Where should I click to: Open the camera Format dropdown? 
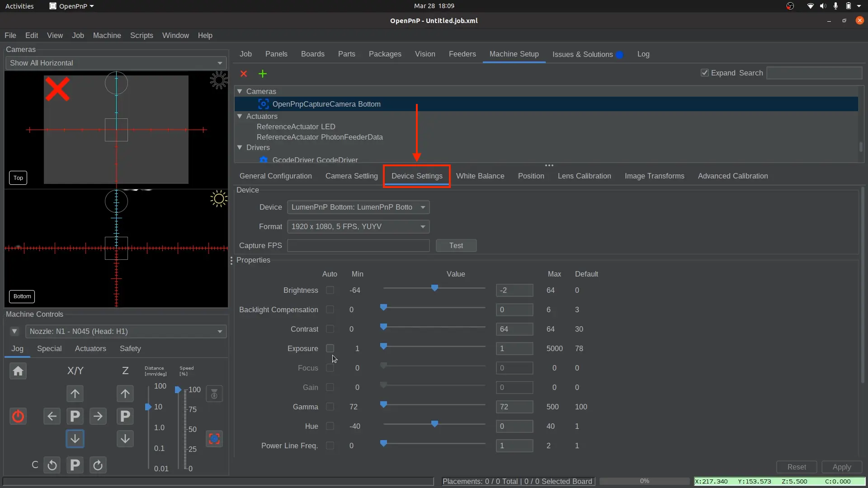click(358, 226)
